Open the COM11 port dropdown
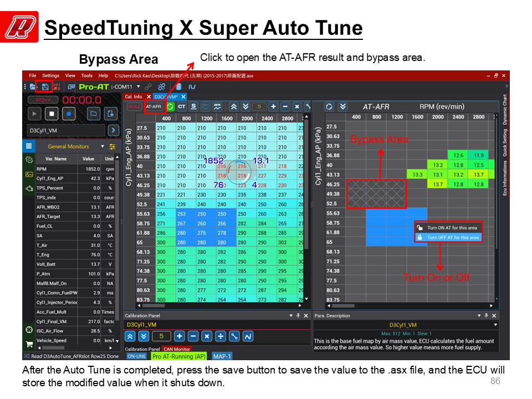The height and width of the screenshot is (399, 532). click(x=139, y=86)
